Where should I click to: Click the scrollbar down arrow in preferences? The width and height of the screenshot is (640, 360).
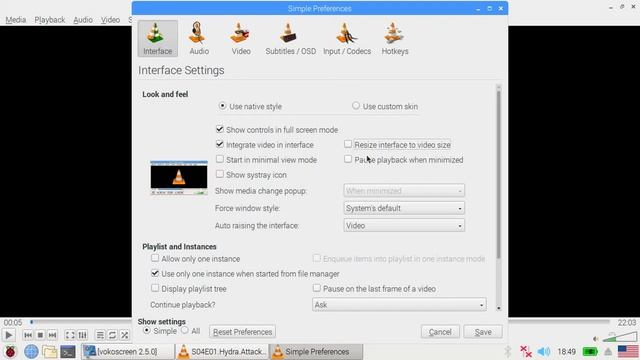(x=498, y=309)
